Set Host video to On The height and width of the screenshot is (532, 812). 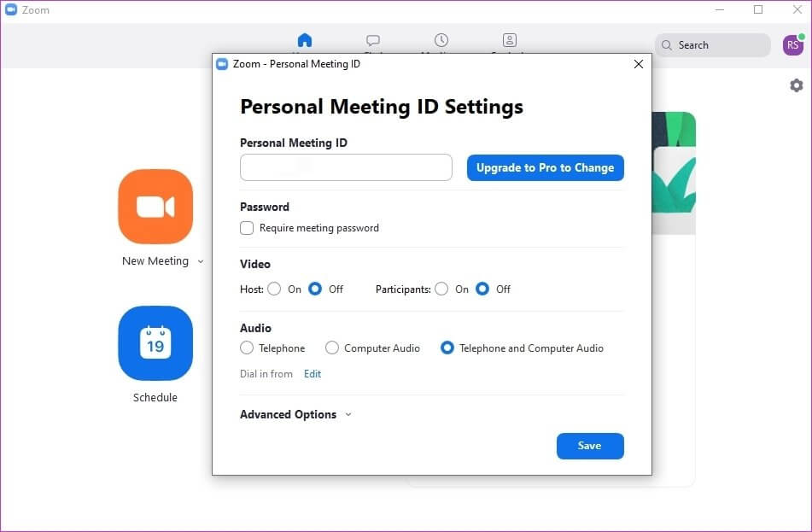pos(274,289)
